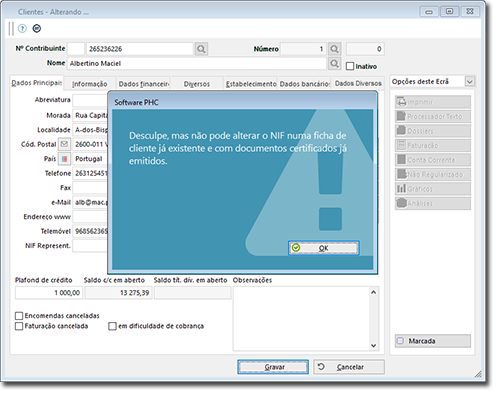Open Processador Texto option
This screenshot has height=394, width=496.
point(433,116)
